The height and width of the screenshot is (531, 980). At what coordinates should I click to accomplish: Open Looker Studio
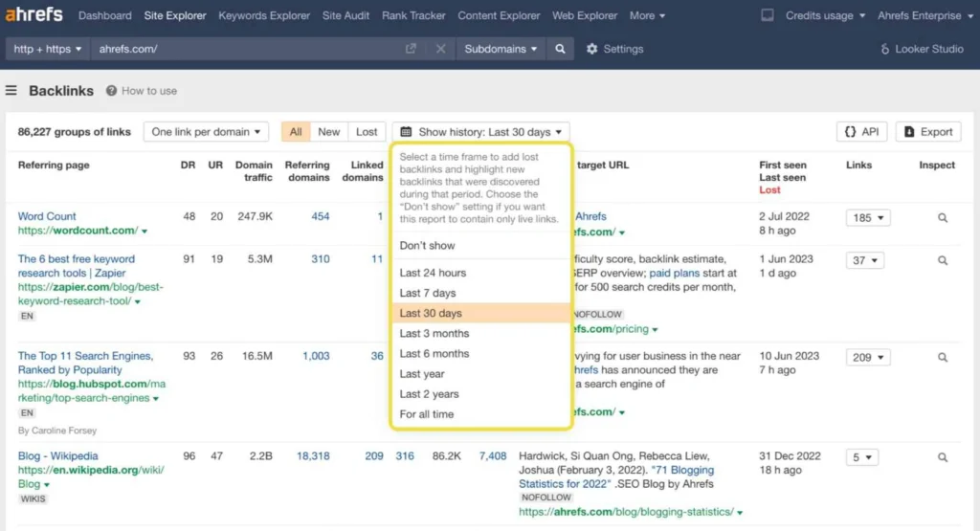(922, 49)
